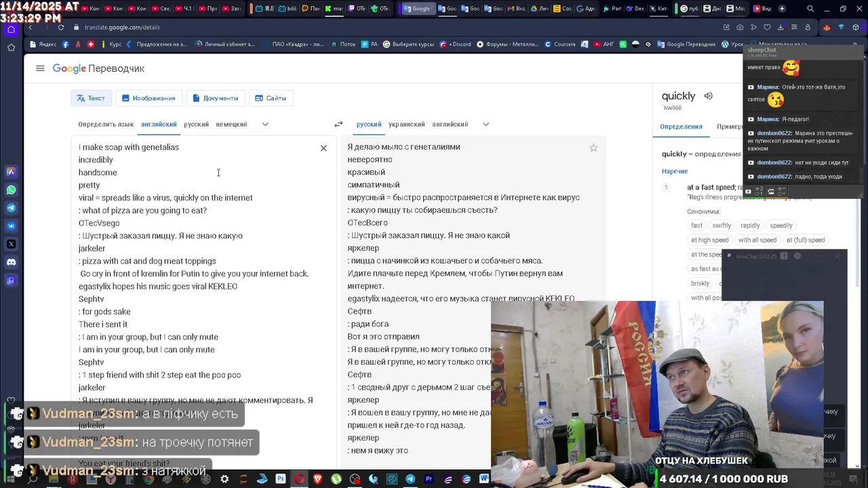Save translation with the star icon
The height and width of the screenshot is (488, 868).
(x=593, y=148)
